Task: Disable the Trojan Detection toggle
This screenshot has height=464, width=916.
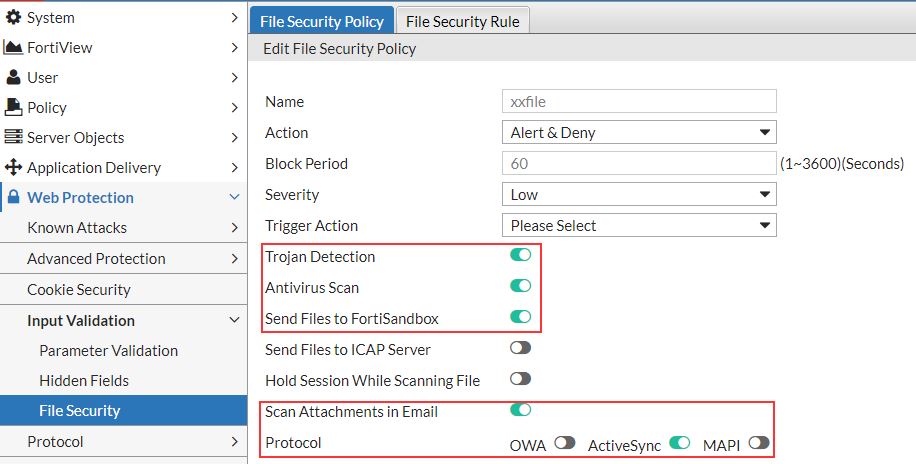Action: tap(520, 255)
